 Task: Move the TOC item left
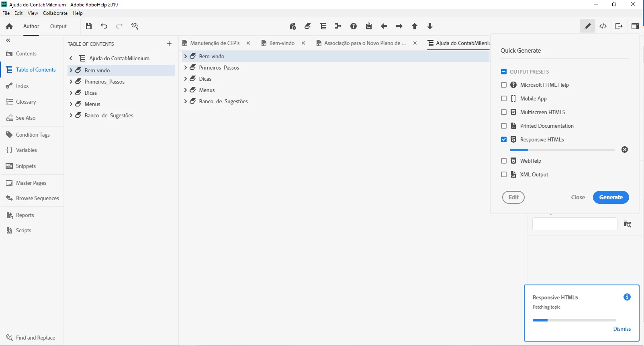coord(384,26)
